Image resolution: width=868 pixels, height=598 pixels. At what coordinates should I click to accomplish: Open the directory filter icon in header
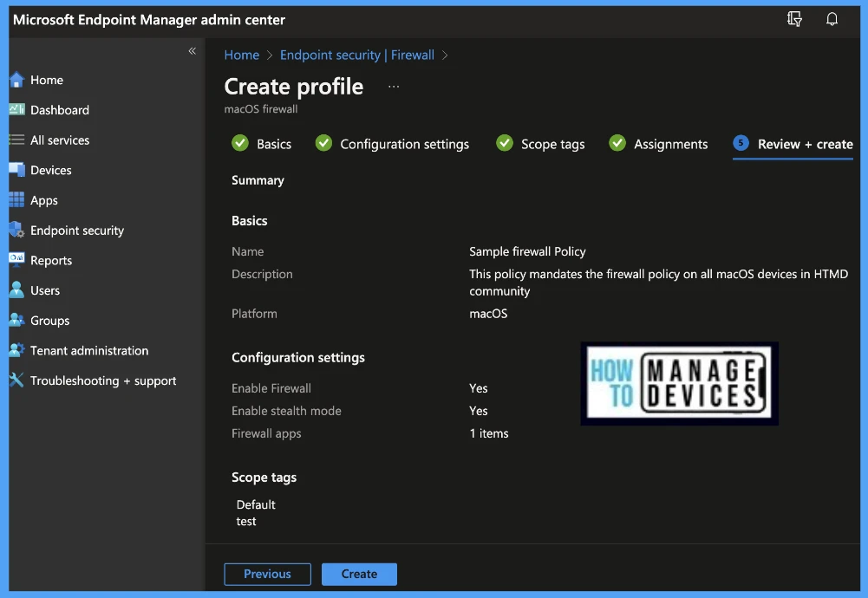pyautogui.click(x=794, y=19)
